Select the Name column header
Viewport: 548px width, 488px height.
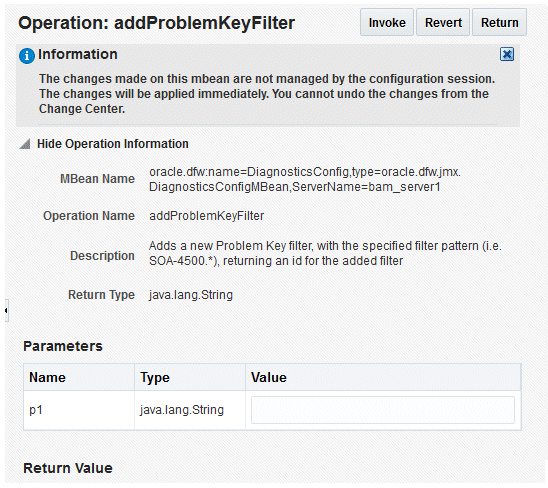tap(79, 378)
